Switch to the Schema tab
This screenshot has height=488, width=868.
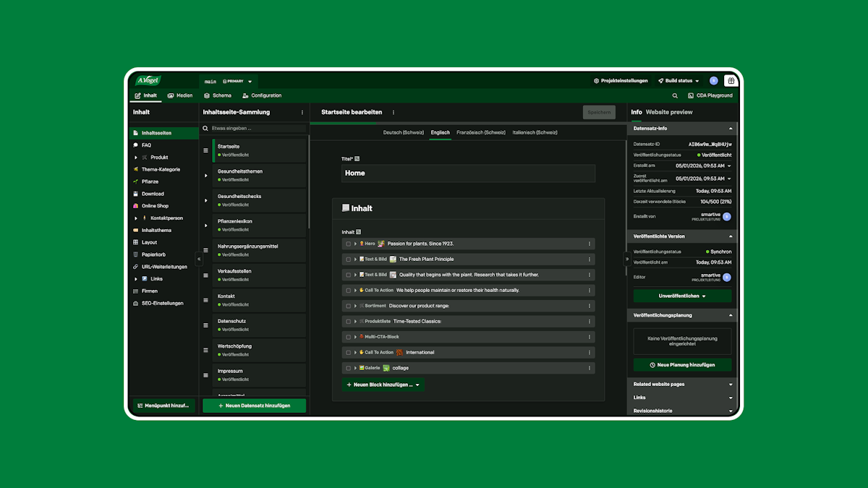click(218, 95)
